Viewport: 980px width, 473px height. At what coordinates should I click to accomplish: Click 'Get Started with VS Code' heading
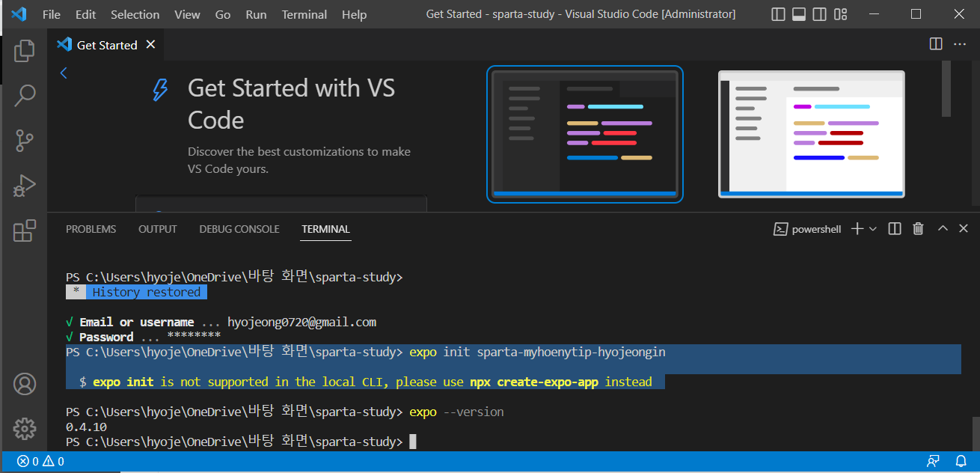(291, 104)
